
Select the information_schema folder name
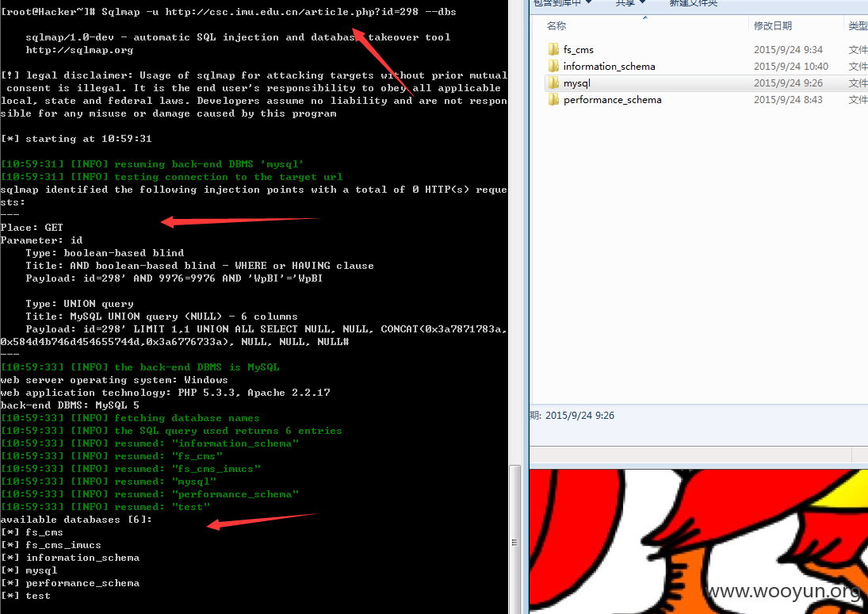[610, 67]
